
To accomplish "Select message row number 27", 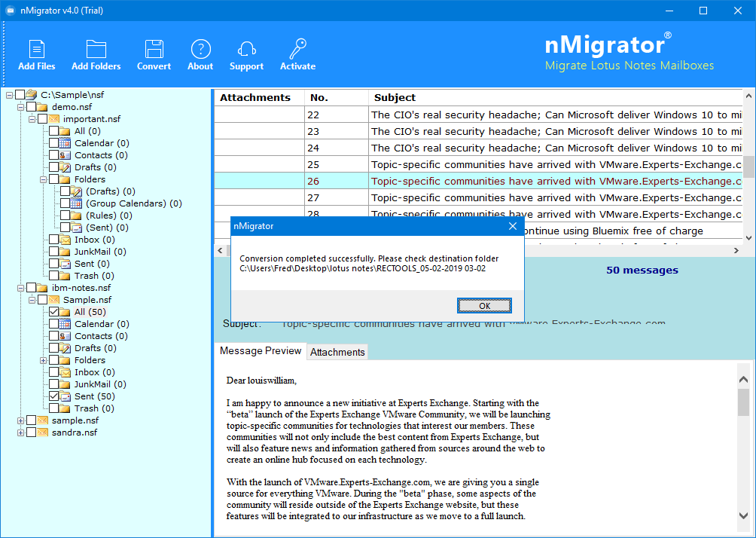I will 478,198.
